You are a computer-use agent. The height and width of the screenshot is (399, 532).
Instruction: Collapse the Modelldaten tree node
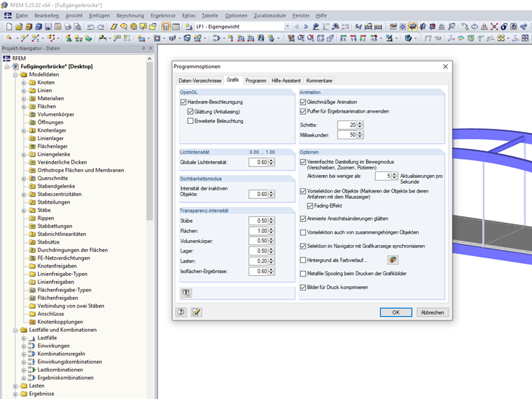15,75
